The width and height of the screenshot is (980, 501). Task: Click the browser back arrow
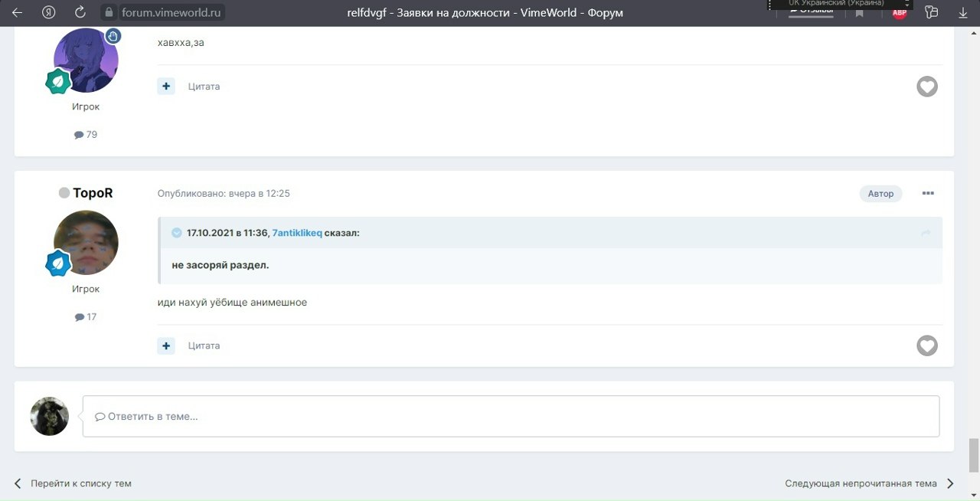pos(17,13)
